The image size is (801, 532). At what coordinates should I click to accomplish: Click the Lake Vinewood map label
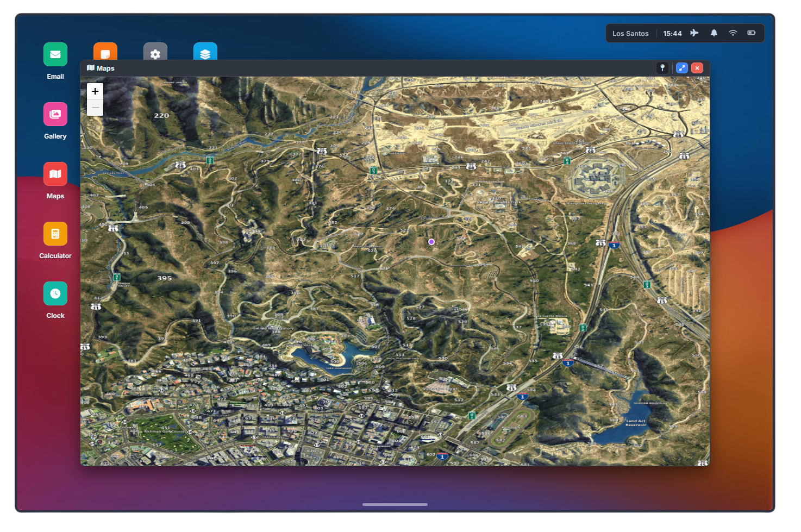(339, 368)
